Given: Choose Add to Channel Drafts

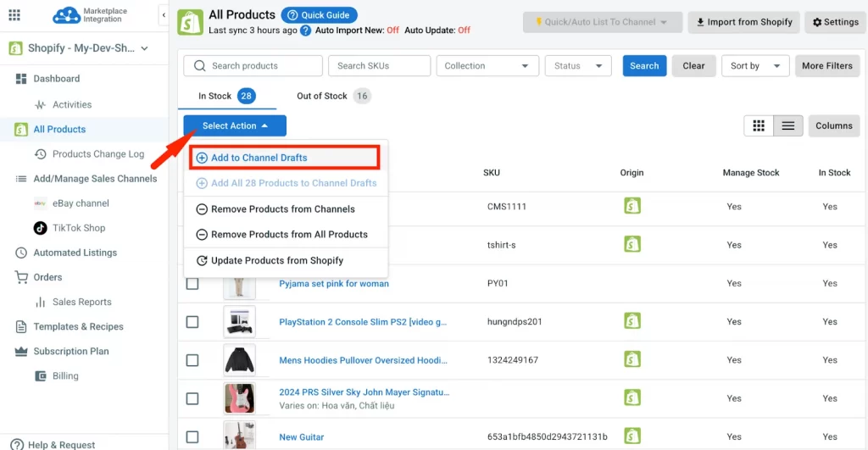Looking at the screenshot, I should [285, 158].
